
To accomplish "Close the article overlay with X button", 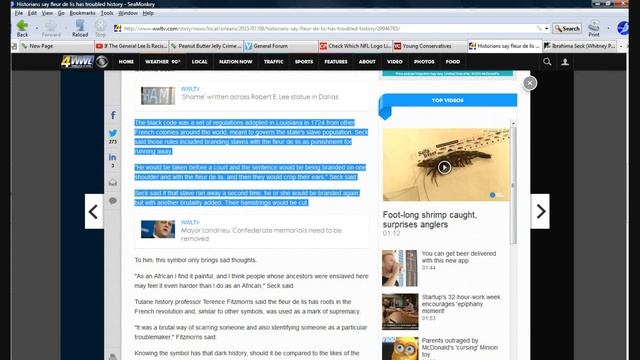I will (x=530, y=83).
